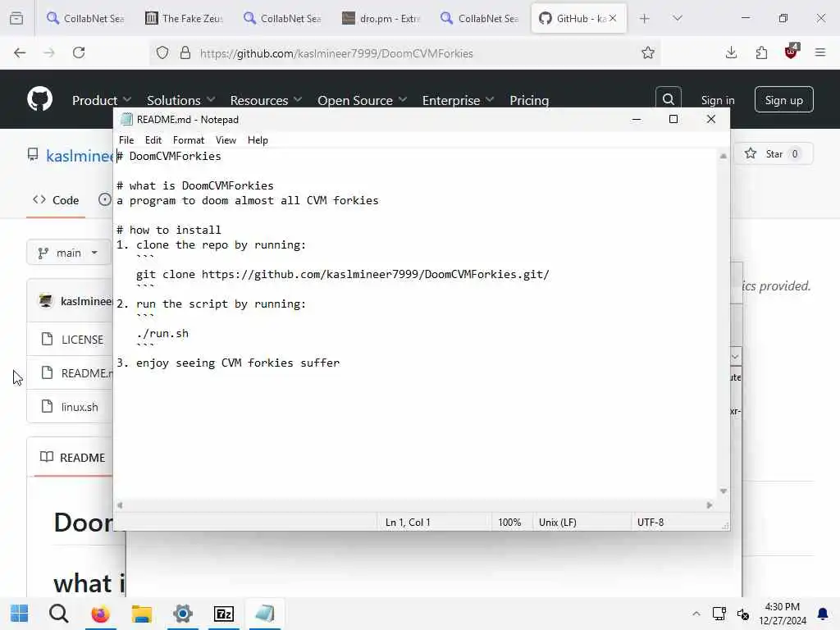The width and height of the screenshot is (840, 630).
Task: Select Notepad icon in taskbar
Action: (x=265, y=614)
